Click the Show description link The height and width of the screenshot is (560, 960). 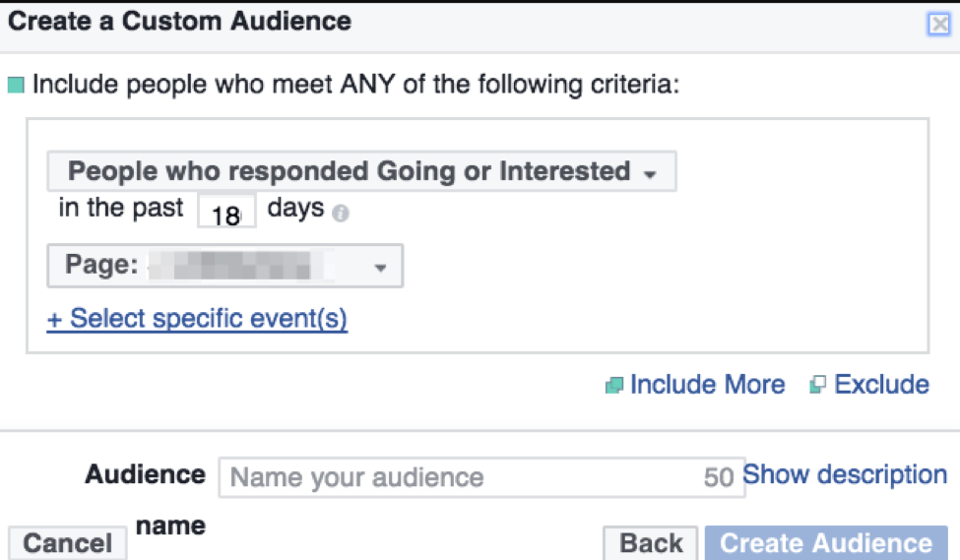tap(844, 474)
